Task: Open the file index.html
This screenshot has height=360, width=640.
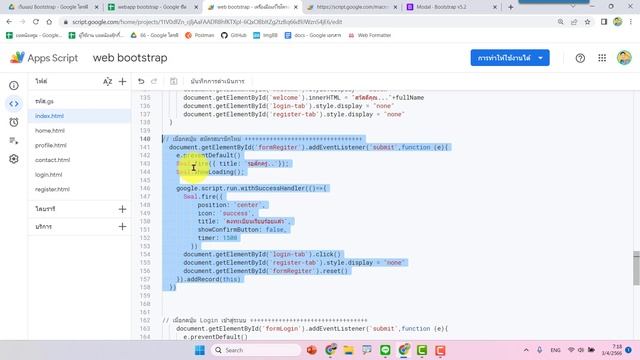Action: point(79,116)
